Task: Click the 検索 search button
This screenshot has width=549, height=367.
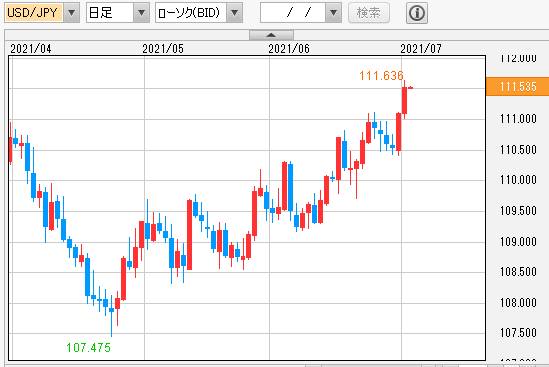Action: click(369, 13)
